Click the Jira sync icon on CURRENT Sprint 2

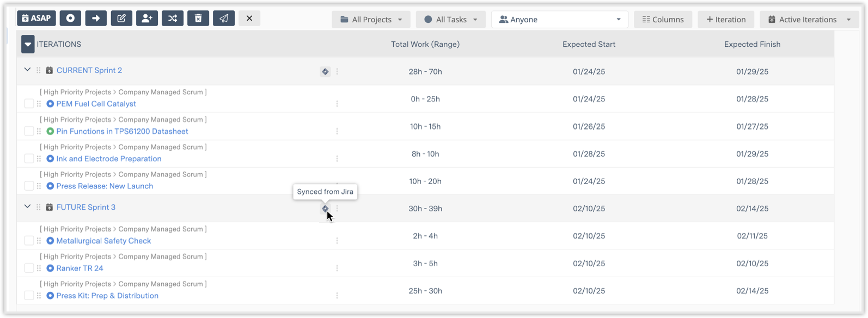coord(325,71)
